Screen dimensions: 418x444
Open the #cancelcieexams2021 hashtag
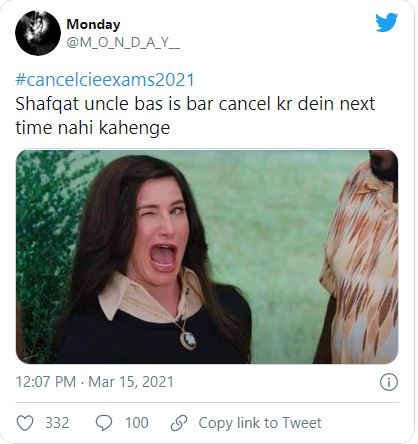coord(105,80)
